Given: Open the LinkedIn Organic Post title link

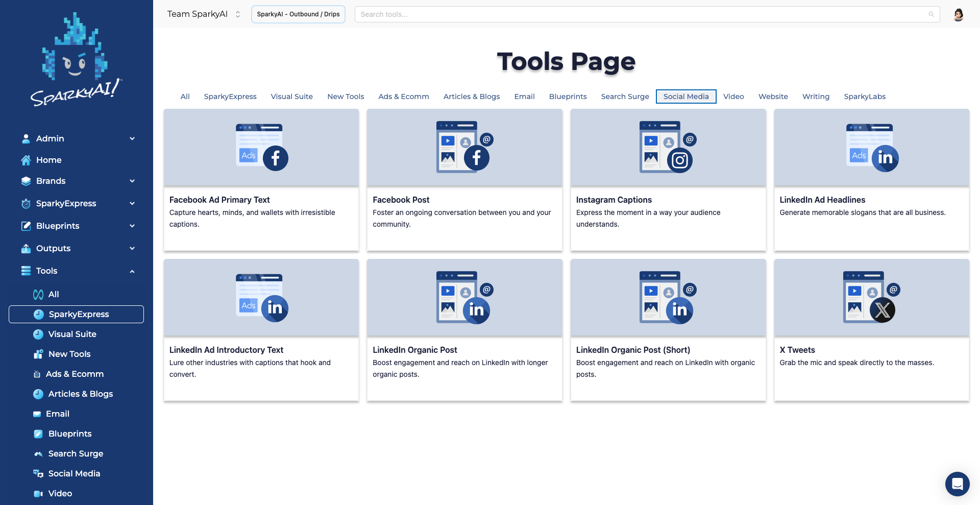Looking at the screenshot, I should click(414, 350).
